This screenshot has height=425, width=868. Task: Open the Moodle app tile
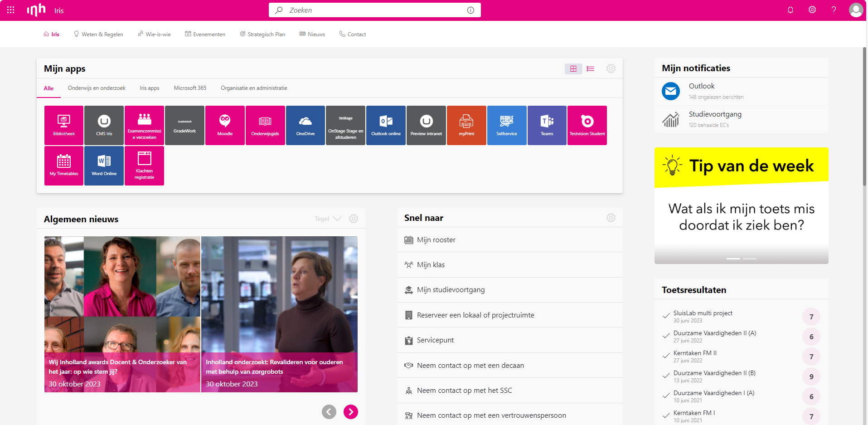(225, 125)
